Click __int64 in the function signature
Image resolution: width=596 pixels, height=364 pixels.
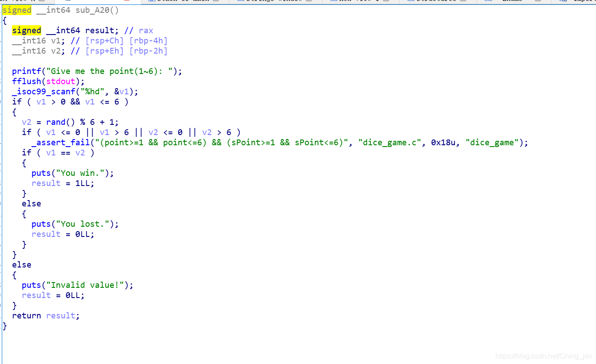[54, 10]
